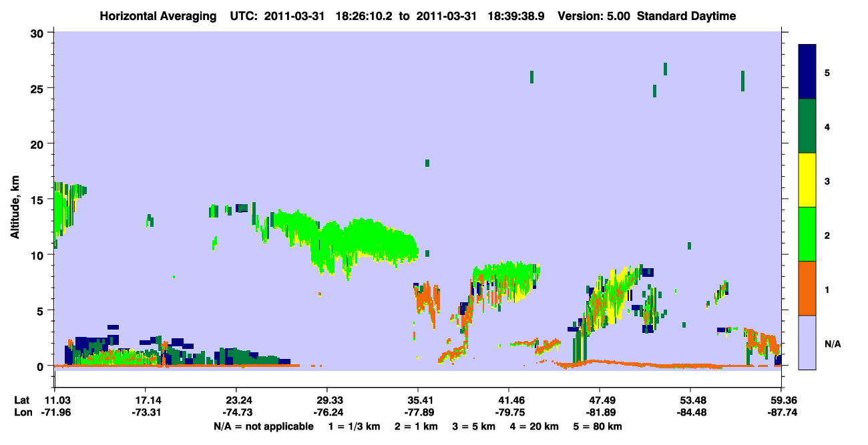The image size is (868, 445).
Task: Click the 'Lon' row label
Action: [22, 412]
